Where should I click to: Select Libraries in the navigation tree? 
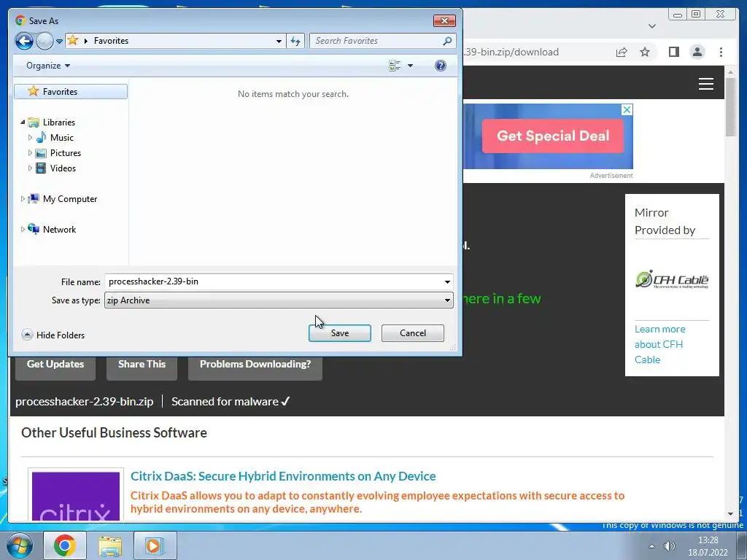click(x=58, y=122)
